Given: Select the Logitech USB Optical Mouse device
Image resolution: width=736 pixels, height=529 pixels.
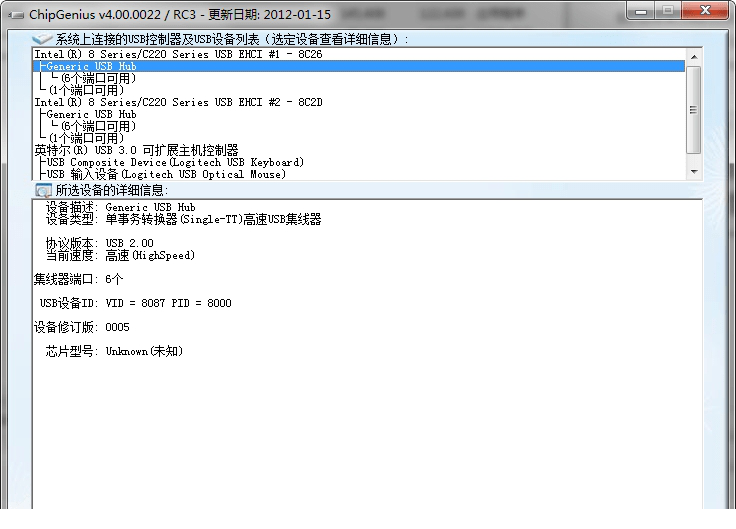Looking at the screenshot, I should click(x=166, y=174).
